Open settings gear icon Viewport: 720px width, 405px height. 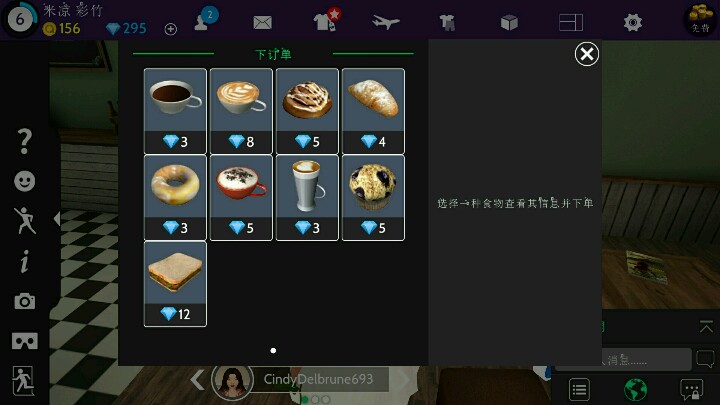pos(632,22)
